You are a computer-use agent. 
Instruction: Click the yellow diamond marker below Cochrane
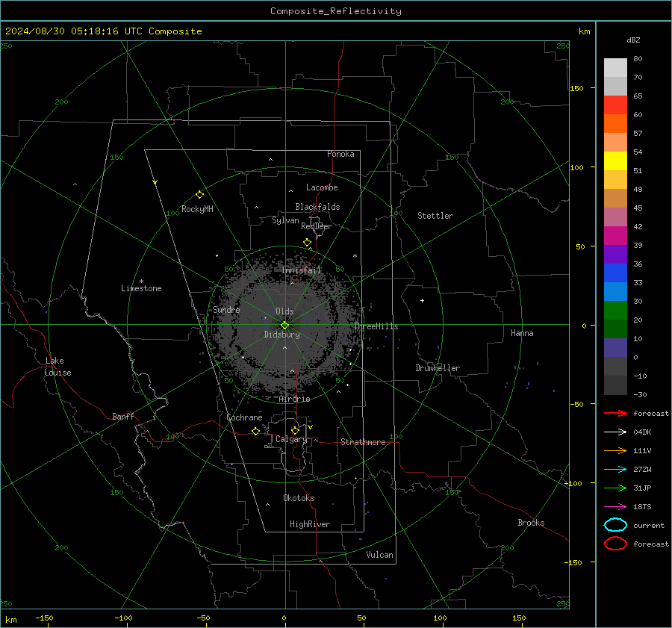[256, 431]
